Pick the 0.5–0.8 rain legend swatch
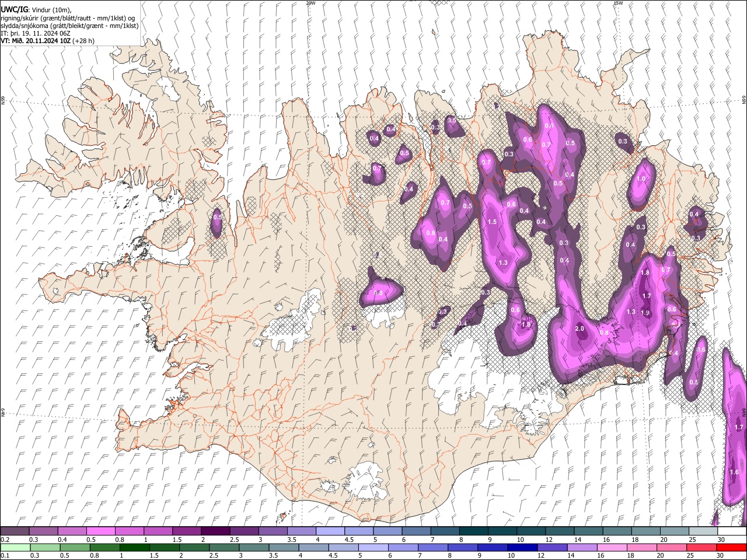Image resolution: width=747 pixels, height=560 pixels. tap(75, 547)
